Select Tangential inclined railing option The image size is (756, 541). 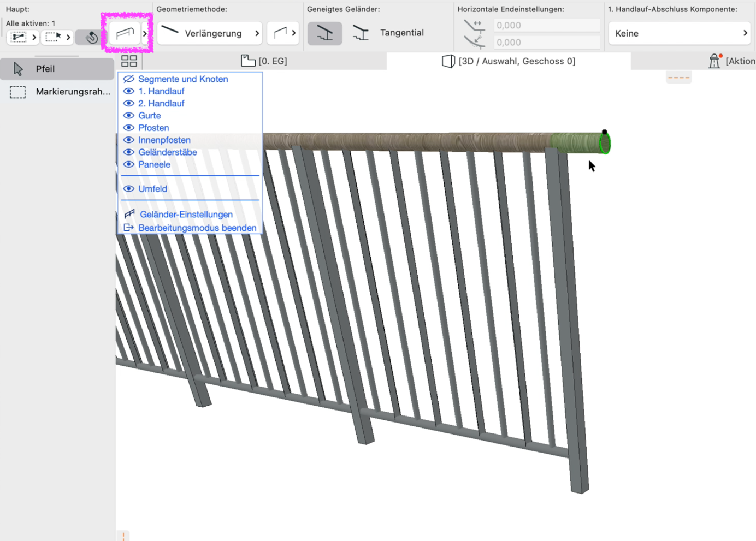pos(388,33)
